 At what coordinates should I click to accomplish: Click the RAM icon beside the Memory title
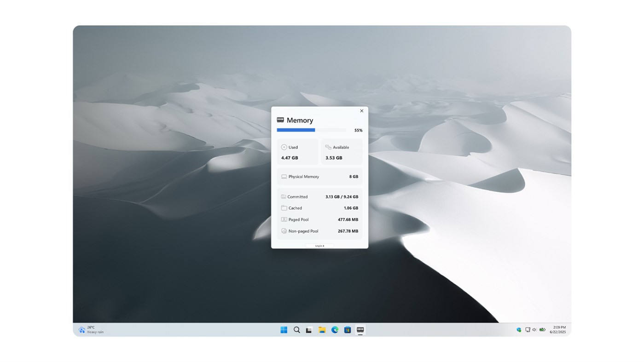tap(280, 120)
